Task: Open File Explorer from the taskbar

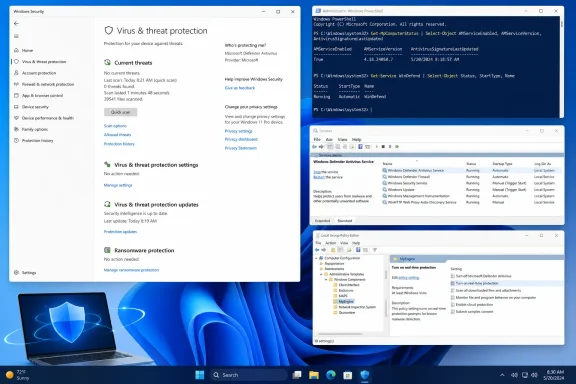Action: [314, 375]
